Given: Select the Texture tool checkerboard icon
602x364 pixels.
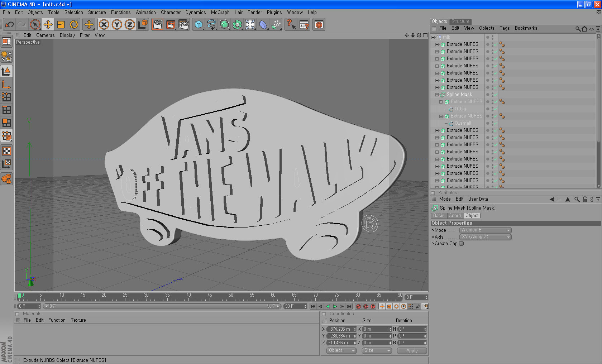Looking at the screenshot, I should pos(6,151).
